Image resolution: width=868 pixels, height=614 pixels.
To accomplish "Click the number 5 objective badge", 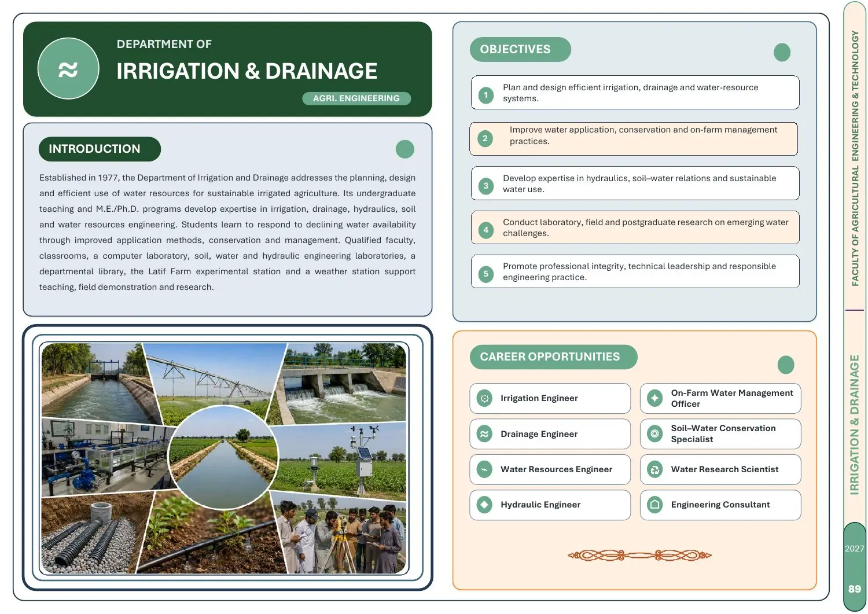I will tap(486, 274).
